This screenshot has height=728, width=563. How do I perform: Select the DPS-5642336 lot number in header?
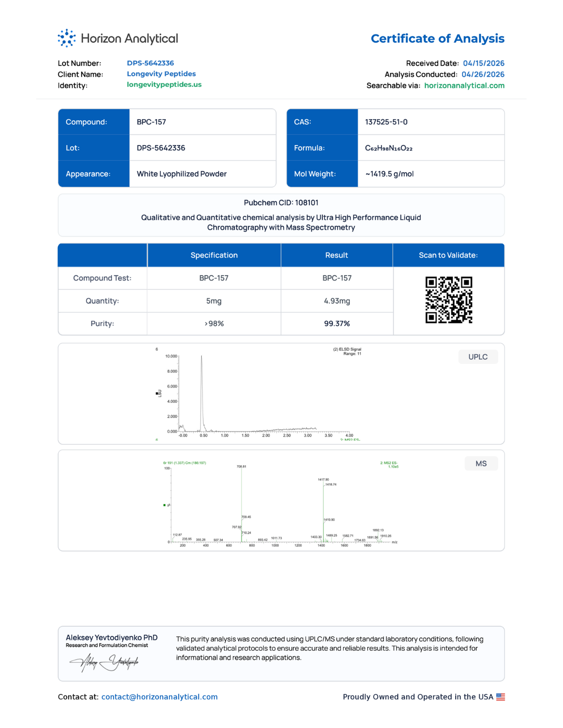[151, 63]
